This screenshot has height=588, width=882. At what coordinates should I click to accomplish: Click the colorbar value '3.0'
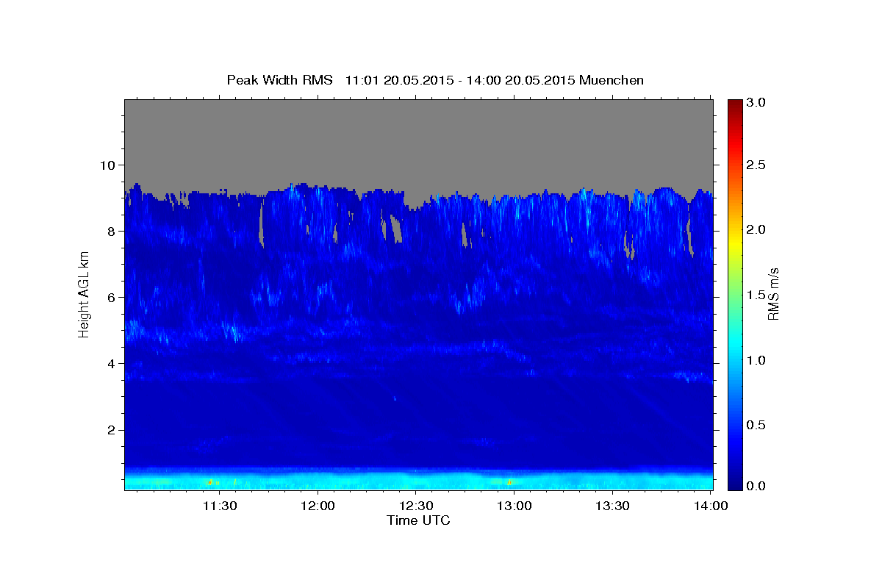pyautogui.click(x=757, y=102)
